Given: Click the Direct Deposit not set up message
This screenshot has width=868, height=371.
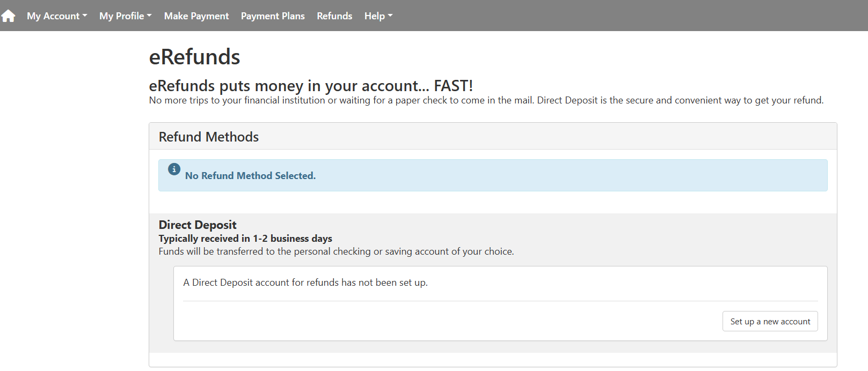Looking at the screenshot, I should pyautogui.click(x=305, y=283).
